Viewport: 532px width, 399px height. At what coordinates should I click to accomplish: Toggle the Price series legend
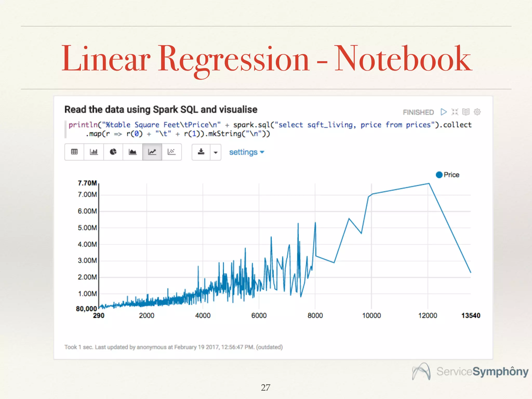[x=451, y=175]
